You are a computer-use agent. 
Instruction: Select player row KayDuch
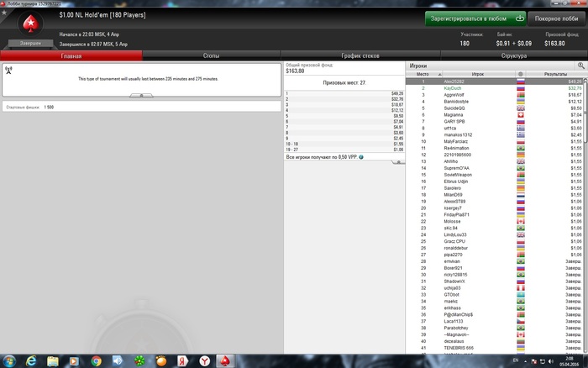494,88
